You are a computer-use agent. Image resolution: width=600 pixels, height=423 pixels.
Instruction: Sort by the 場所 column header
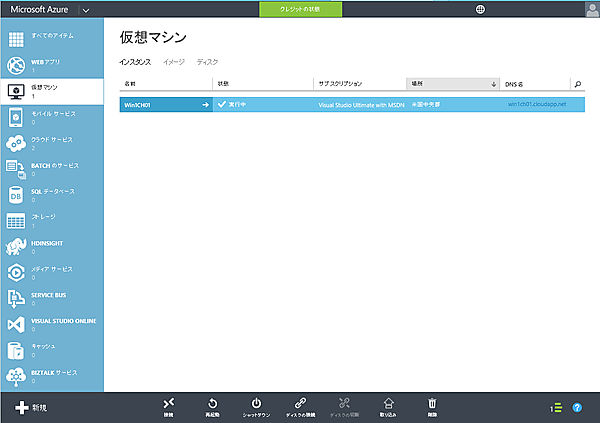pos(451,84)
